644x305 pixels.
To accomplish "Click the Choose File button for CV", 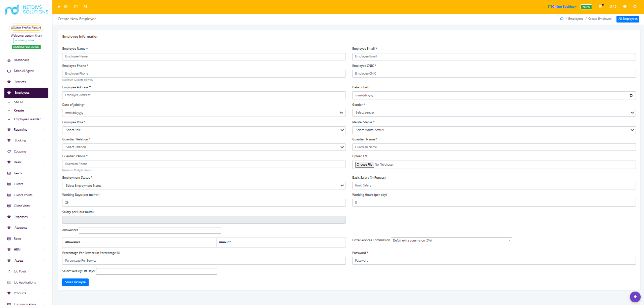I will (x=364, y=165).
